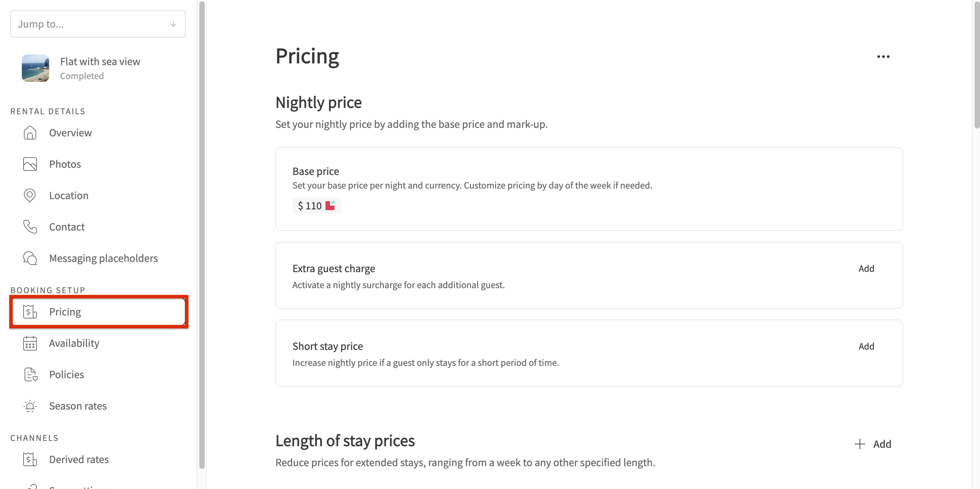Screen dimensions: 980x489
Task: Add a Short stay price
Action: (x=866, y=346)
